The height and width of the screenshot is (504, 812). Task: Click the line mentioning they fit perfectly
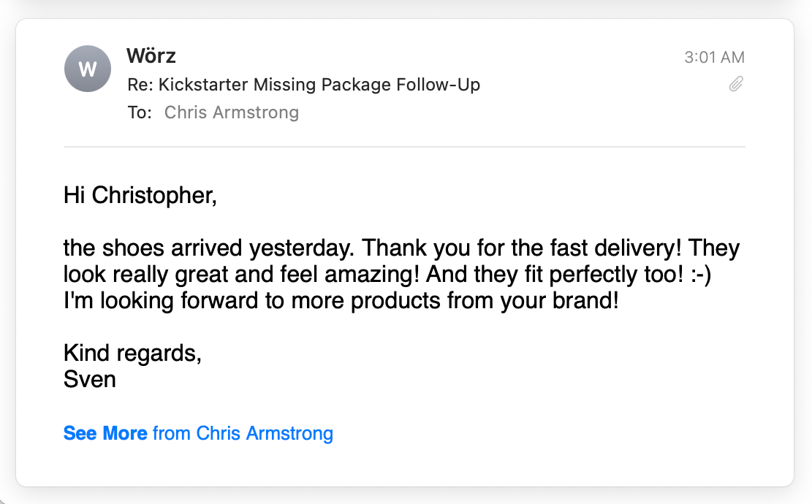(387, 274)
